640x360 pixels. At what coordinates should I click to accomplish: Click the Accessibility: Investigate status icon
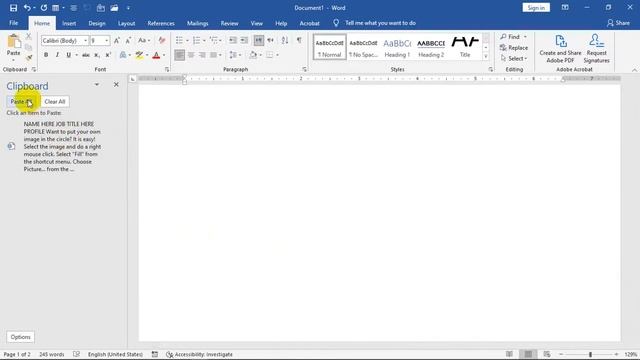click(169, 354)
